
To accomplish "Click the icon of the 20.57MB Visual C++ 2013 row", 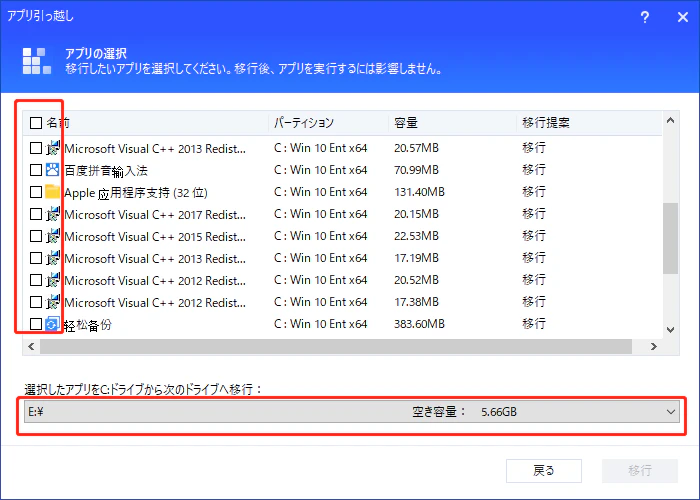I will [x=53, y=148].
